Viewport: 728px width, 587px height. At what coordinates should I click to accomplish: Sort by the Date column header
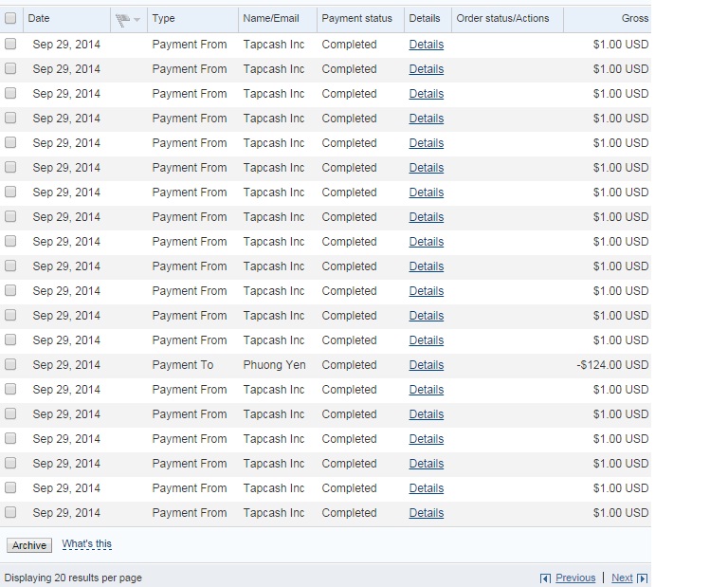(39, 18)
